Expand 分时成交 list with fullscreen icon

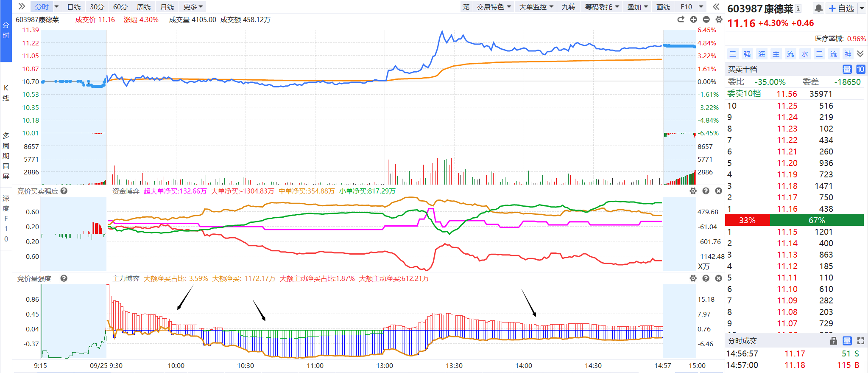[860, 341]
